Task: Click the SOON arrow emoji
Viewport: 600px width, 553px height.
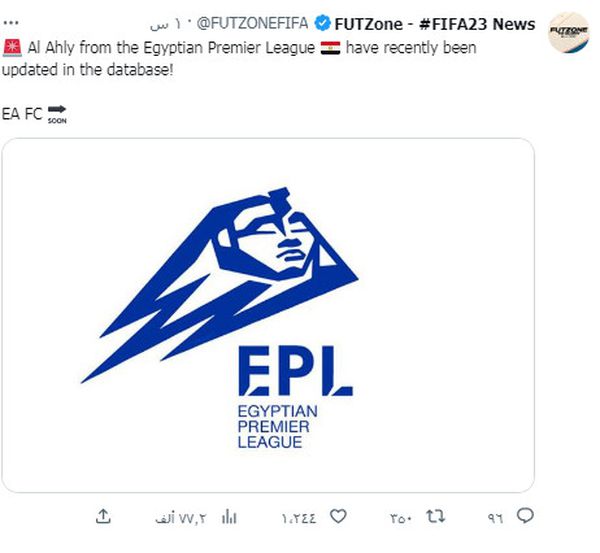Action: coord(56,115)
